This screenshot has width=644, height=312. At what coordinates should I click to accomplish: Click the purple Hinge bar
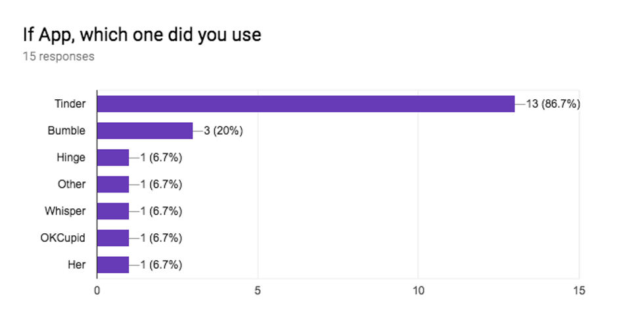pyautogui.click(x=113, y=158)
